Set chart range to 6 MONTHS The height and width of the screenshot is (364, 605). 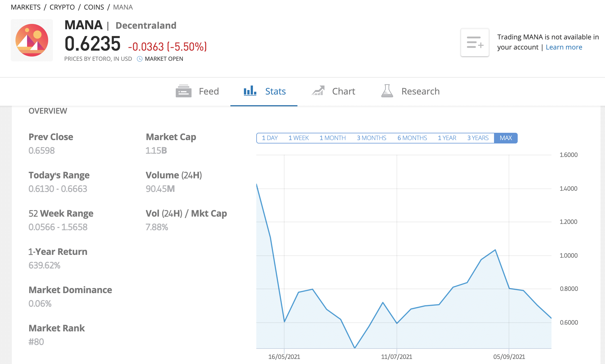tap(412, 138)
